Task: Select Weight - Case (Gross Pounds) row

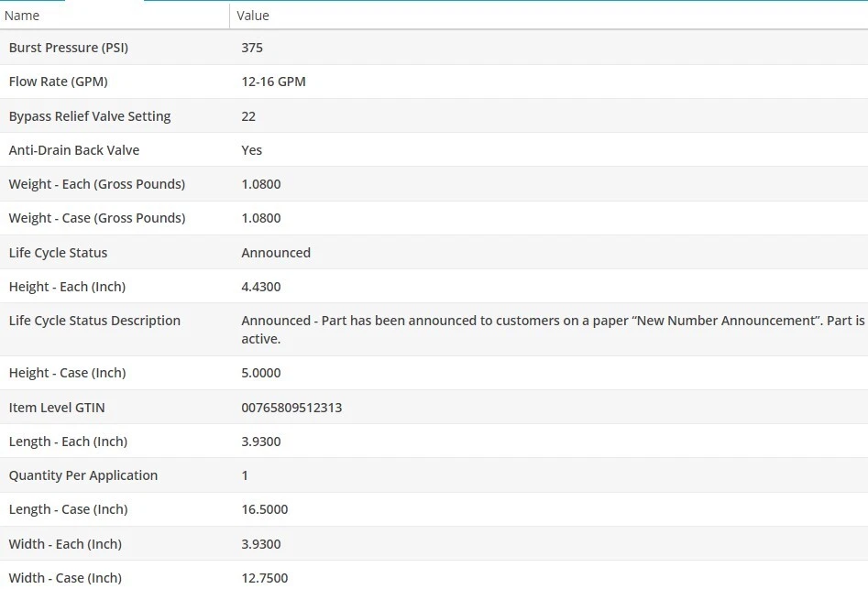Action: [x=434, y=218]
